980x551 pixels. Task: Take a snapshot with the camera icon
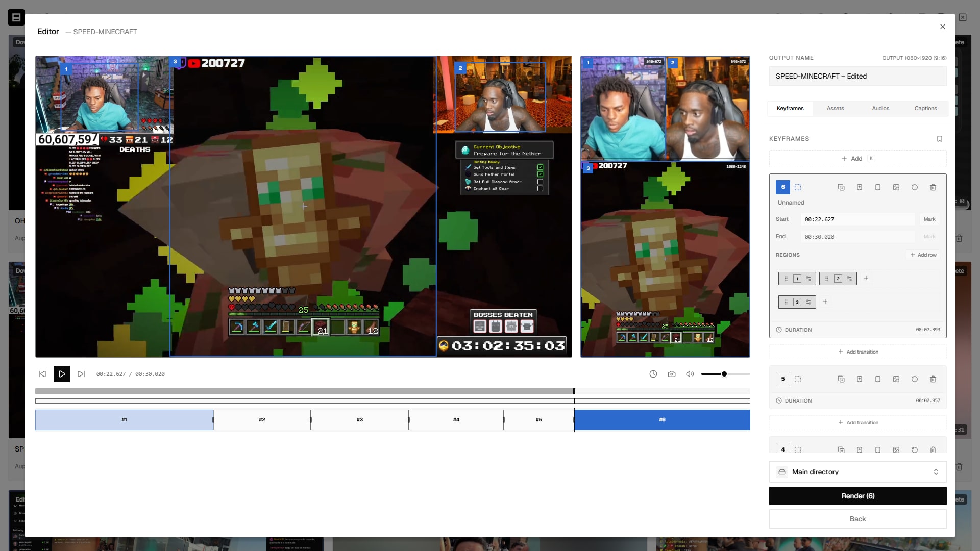click(672, 374)
